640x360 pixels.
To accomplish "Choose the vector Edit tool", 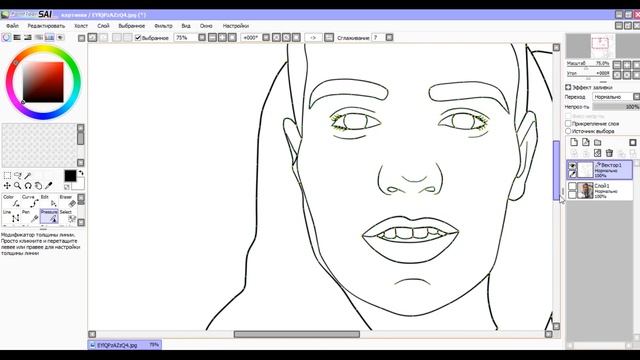I will tap(49, 201).
